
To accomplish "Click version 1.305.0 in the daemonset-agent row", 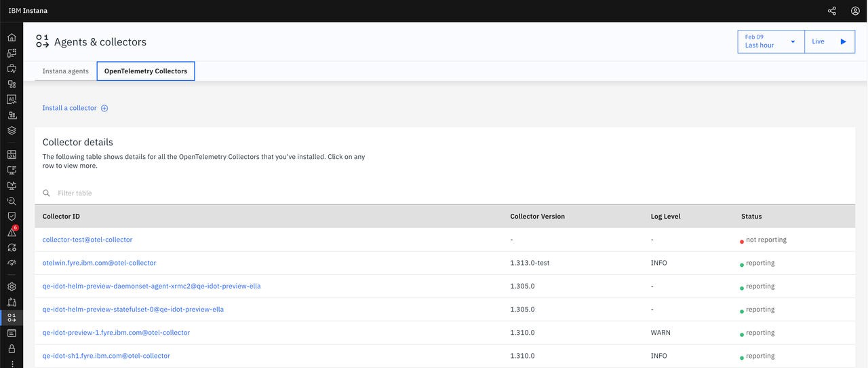I will [523, 286].
